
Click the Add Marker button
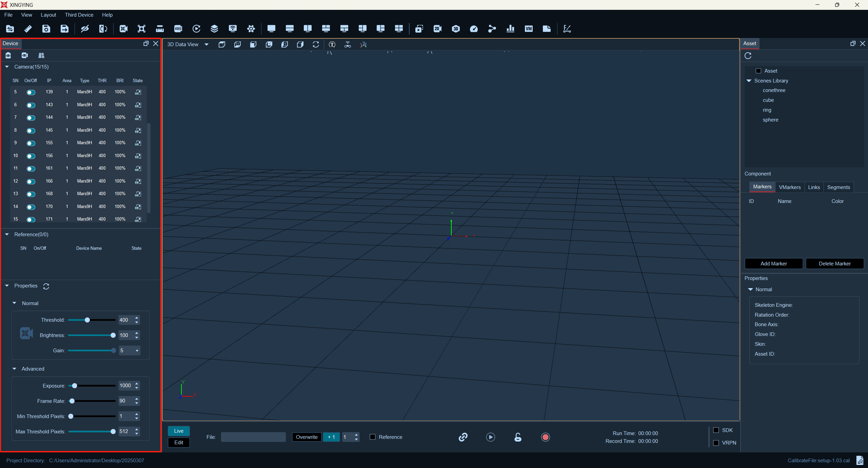(773, 264)
